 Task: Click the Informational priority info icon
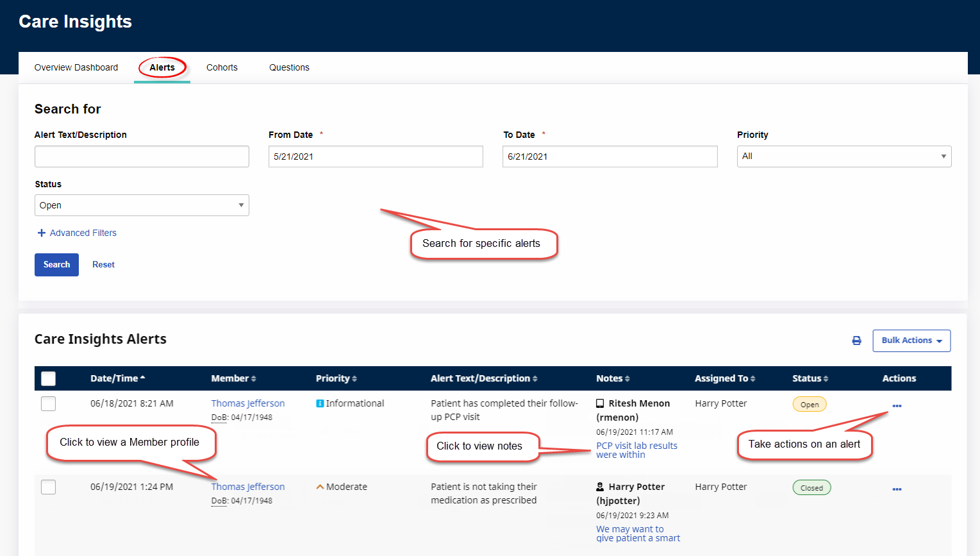point(320,403)
